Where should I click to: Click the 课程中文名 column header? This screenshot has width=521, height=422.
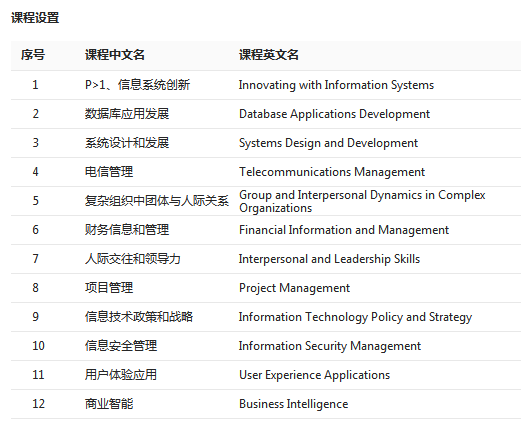coord(115,55)
